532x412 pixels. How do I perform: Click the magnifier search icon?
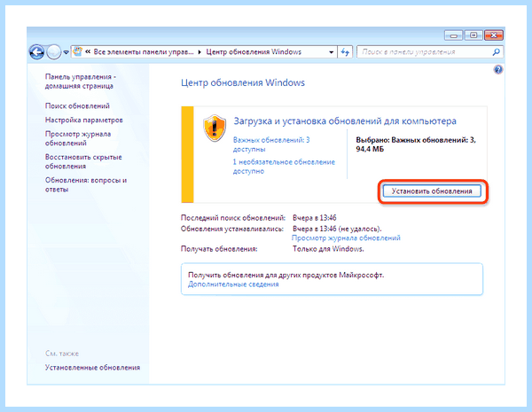[496, 52]
